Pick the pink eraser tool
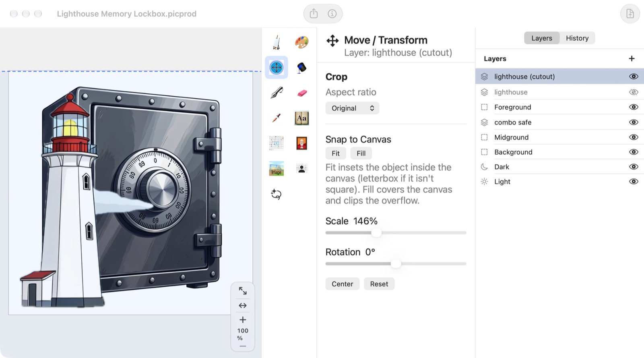The width and height of the screenshot is (644, 358). [301, 93]
